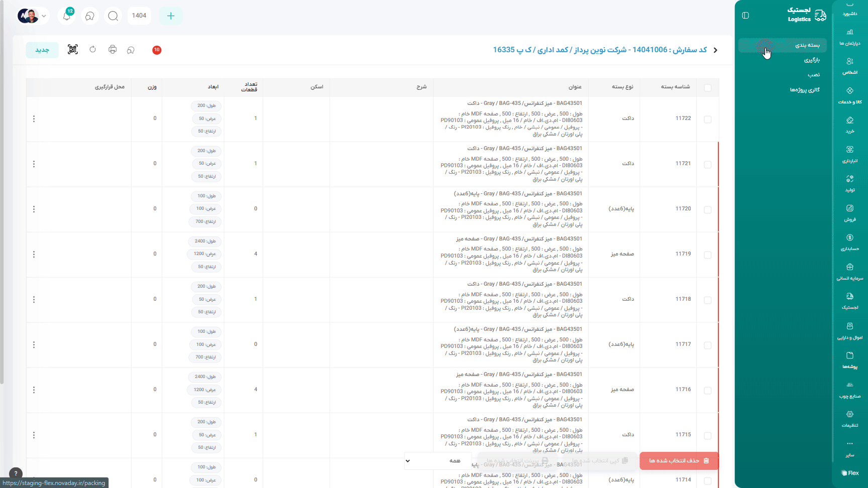Open row options menu for package 11721
This screenshot has height=488, width=868.
pos(34,164)
